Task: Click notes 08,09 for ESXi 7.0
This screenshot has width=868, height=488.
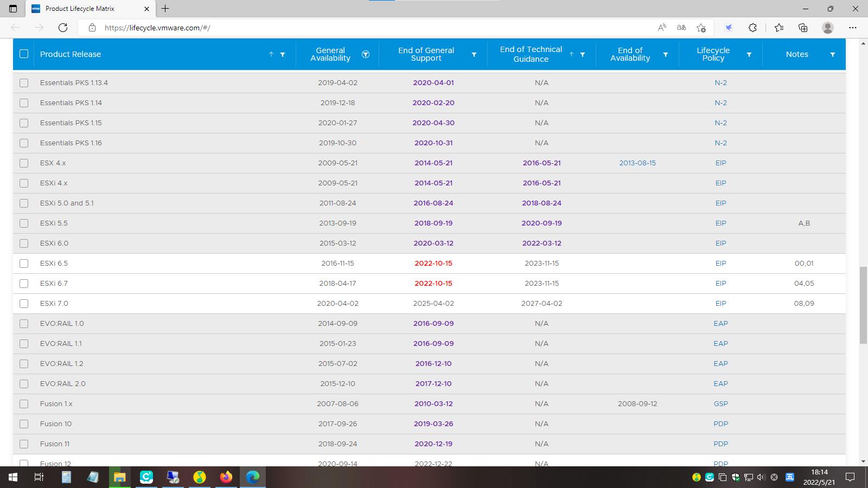Action: [804, 304]
